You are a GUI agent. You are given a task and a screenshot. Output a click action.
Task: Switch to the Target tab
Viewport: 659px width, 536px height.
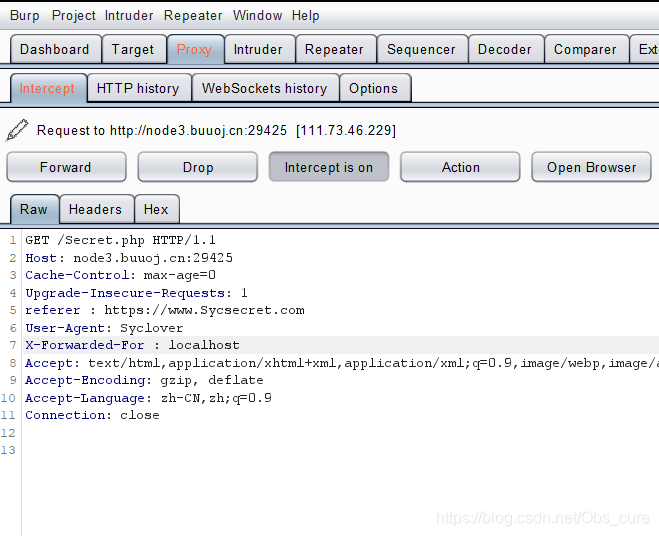[133, 49]
